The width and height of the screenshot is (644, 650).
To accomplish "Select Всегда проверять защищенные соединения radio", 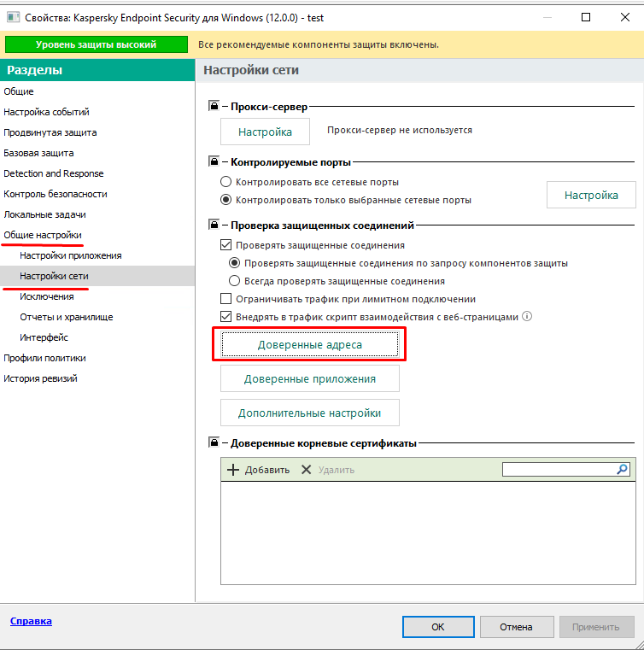I will (x=234, y=281).
